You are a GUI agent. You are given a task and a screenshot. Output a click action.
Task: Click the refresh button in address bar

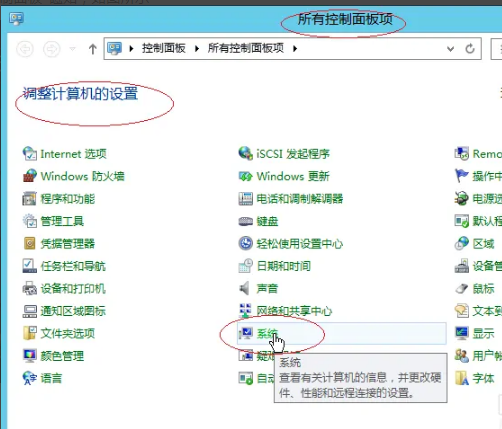pos(470,49)
